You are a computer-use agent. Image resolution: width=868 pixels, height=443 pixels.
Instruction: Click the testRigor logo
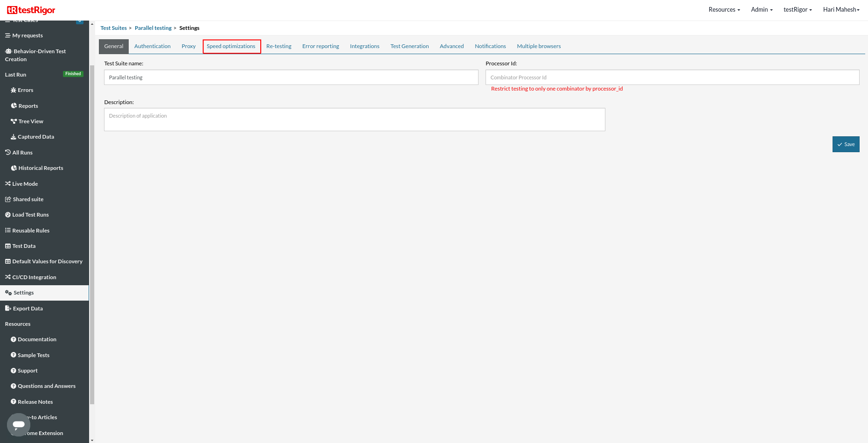[31, 10]
